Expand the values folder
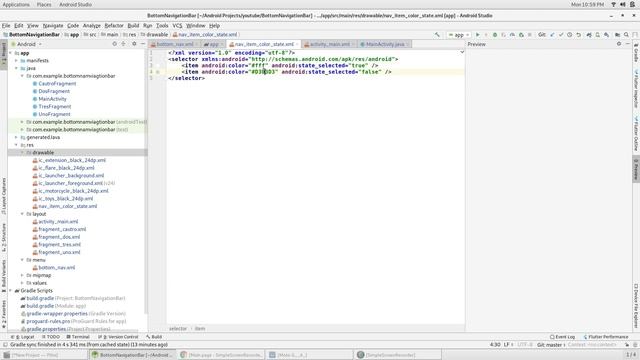This screenshot has height=360, width=640. coord(22,283)
